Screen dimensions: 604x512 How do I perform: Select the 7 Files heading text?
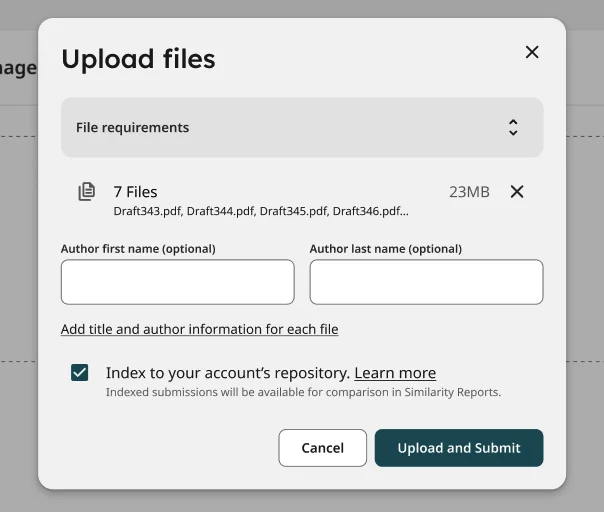click(135, 192)
